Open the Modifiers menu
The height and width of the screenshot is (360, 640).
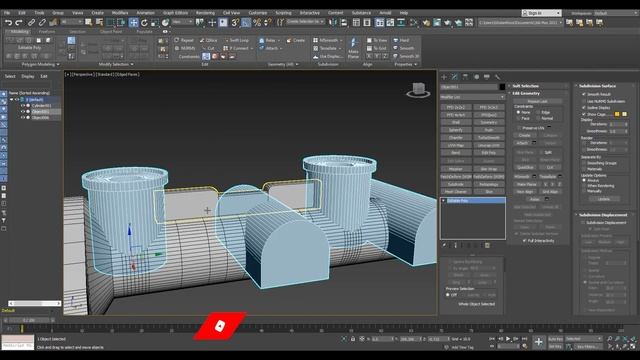point(120,13)
